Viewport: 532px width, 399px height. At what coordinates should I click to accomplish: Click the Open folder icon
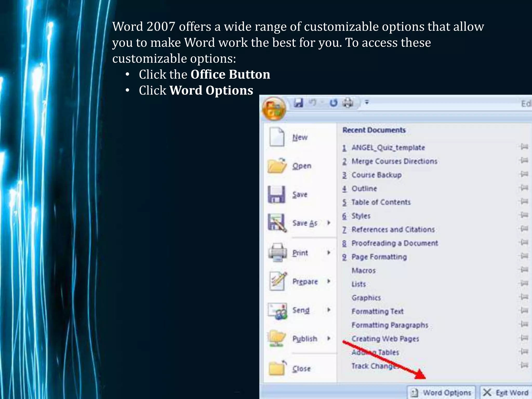pyautogui.click(x=277, y=165)
